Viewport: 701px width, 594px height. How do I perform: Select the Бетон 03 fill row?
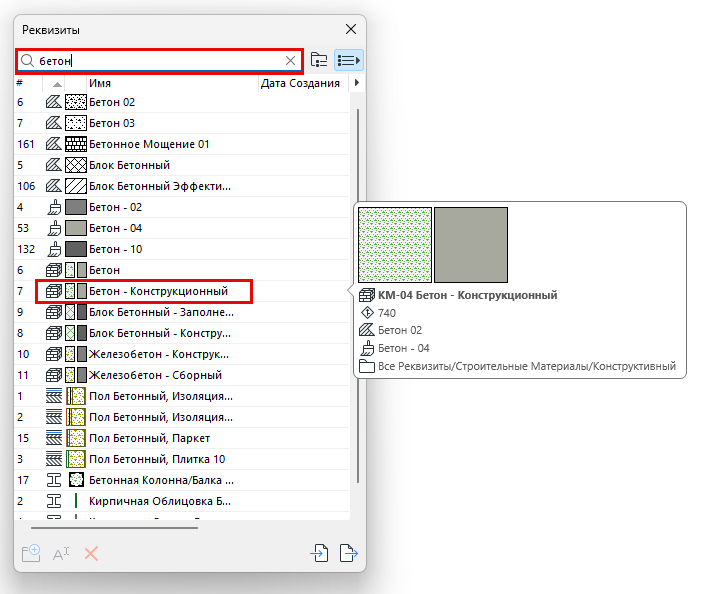[182, 123]
